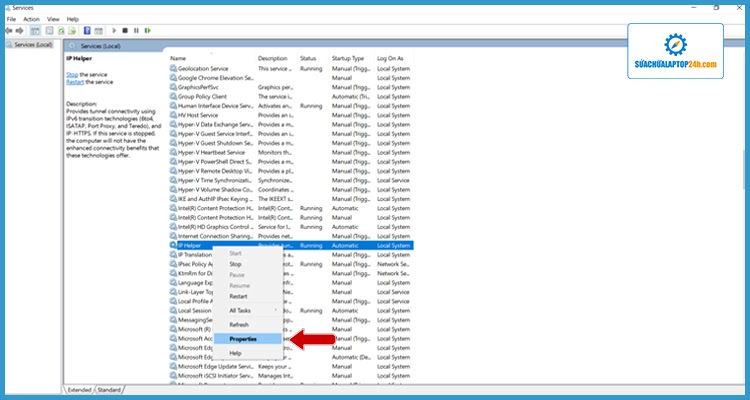Image resolution: width=750 pixels, height=400 pixels.
Task: Click the Stop the service link
Action: [x=72, y=75]
